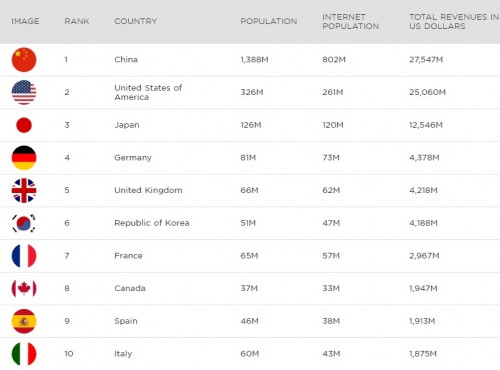Click the United States flag icon
The width and height of the screenshot is (500, 370).
coord(24,92)
